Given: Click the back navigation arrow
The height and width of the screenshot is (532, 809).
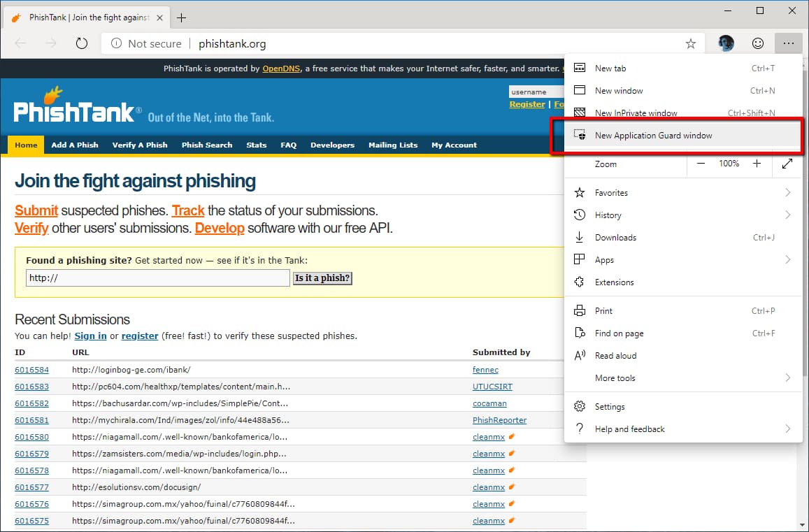Looking at the screenshot, I should (20, 43).
